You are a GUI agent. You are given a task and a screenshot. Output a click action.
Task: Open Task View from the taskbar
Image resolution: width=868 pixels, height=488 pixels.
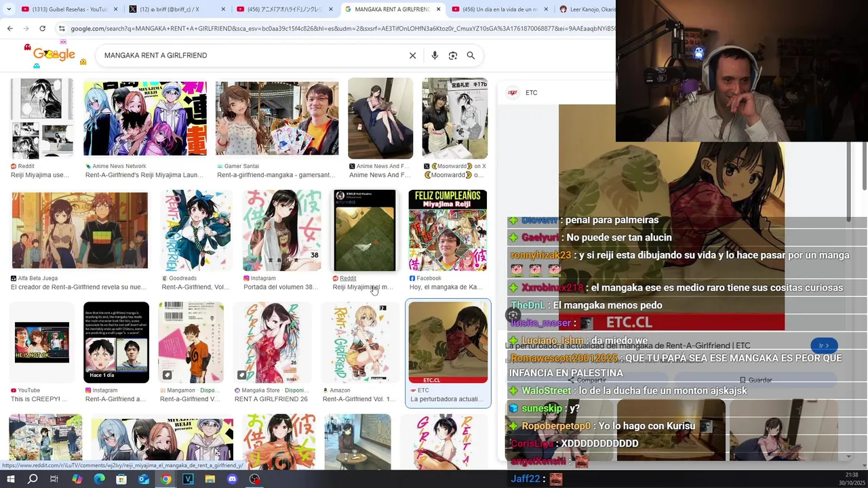click(x=54, y=479)
